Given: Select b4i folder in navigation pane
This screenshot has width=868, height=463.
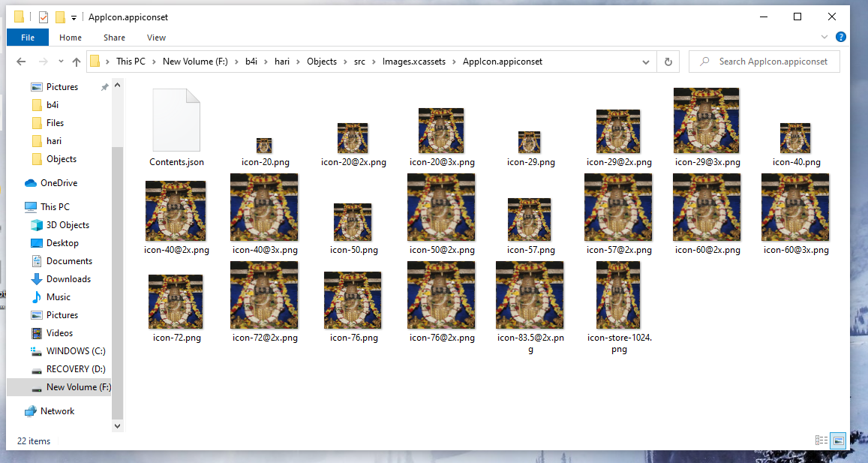Looking at the screenshot, I should (52, 104).
